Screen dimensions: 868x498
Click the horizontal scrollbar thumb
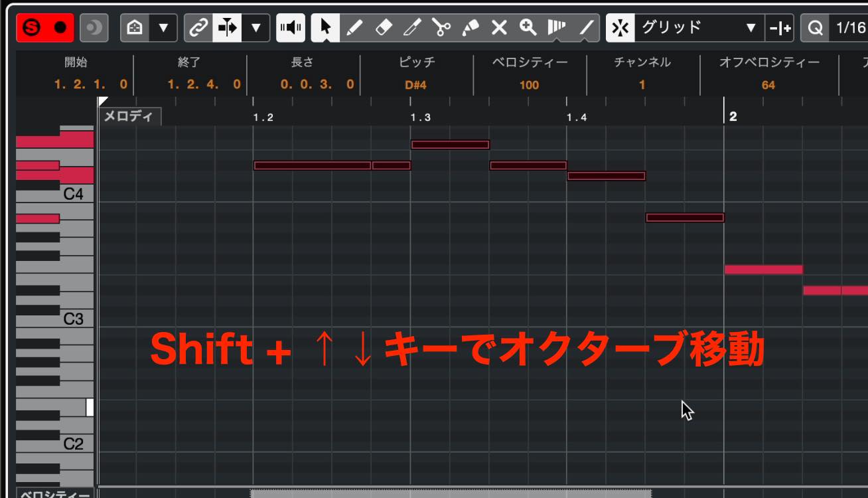tap(451, 493)
